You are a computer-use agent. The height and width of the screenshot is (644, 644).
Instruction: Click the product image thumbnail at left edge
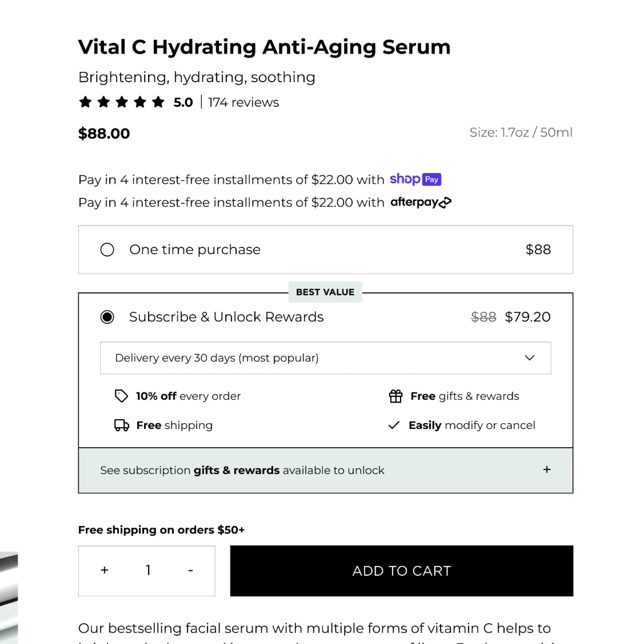9,597
